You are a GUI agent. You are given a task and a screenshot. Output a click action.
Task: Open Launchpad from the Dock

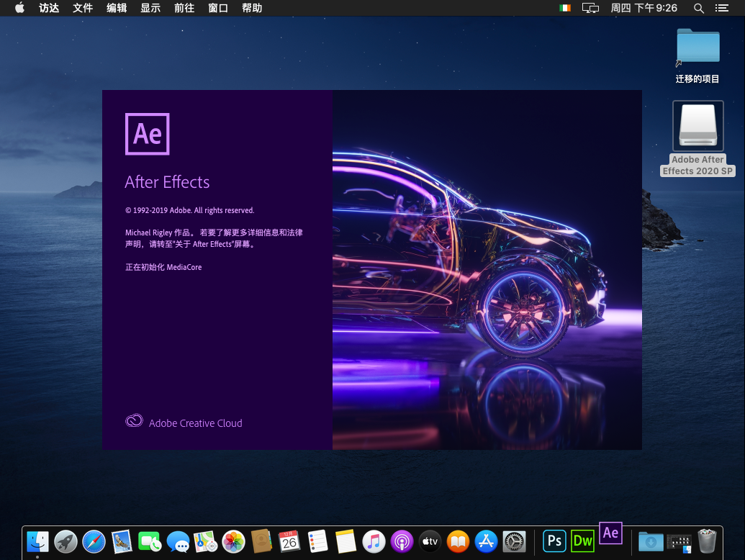click(x=66, y=541)
